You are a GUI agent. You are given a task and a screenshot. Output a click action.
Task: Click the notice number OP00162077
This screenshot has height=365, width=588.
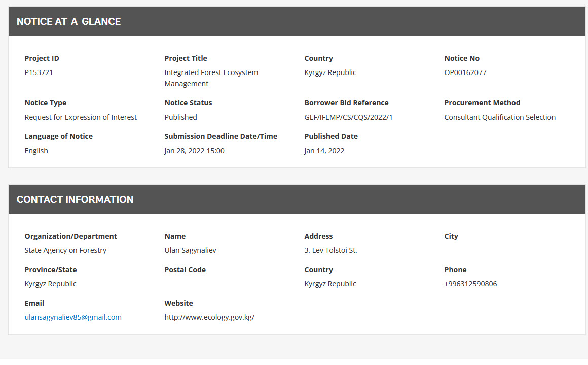pyautogui.click(x=465, y=72)
